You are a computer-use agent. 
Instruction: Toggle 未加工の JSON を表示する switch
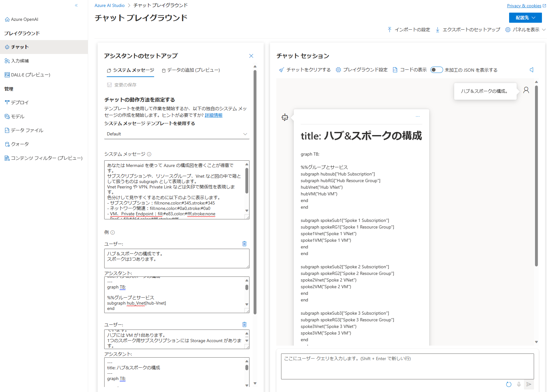coord(436,70)
